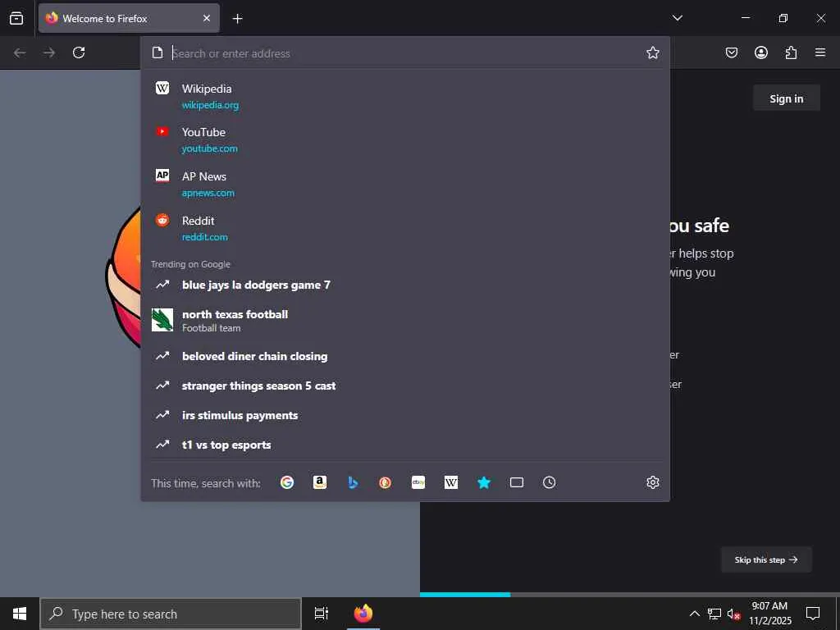Go forward one page
This screenshot has height=630, width=840.
[x=49, y=52]
